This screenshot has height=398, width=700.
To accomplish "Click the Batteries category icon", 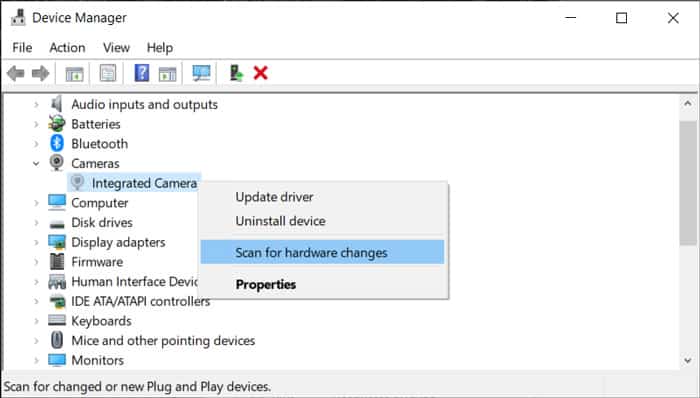I will [57, 124].
